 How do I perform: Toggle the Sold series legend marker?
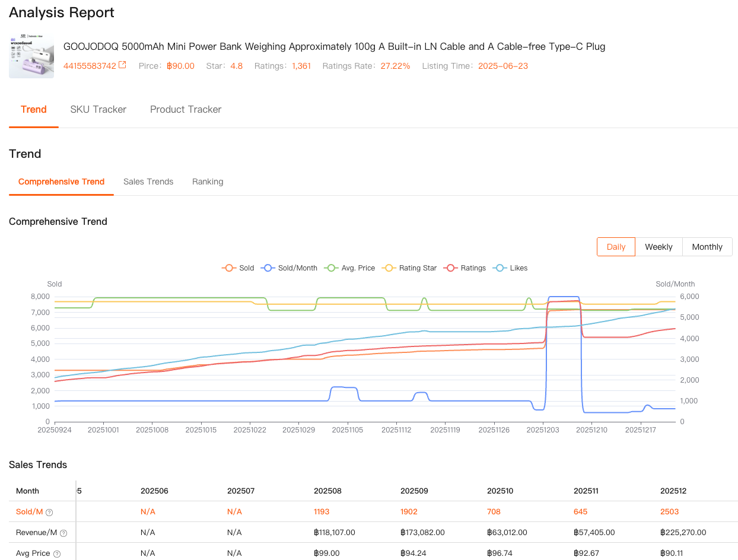(228, 268)
